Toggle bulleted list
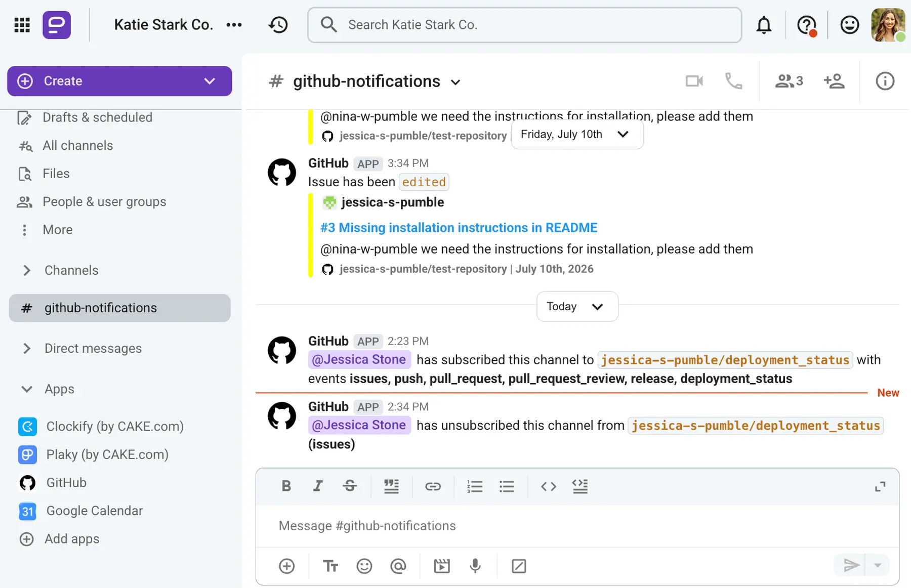Screen dimensions: 911x588 tap(507, 486)
